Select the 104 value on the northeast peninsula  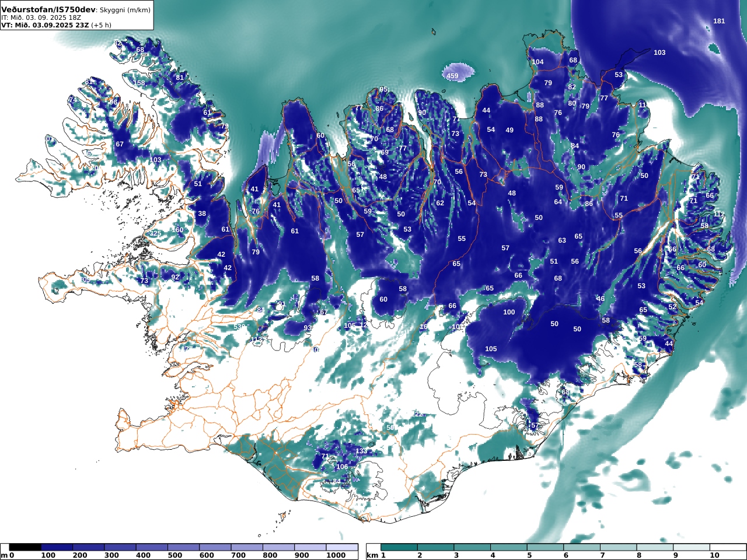click(537, 62)
